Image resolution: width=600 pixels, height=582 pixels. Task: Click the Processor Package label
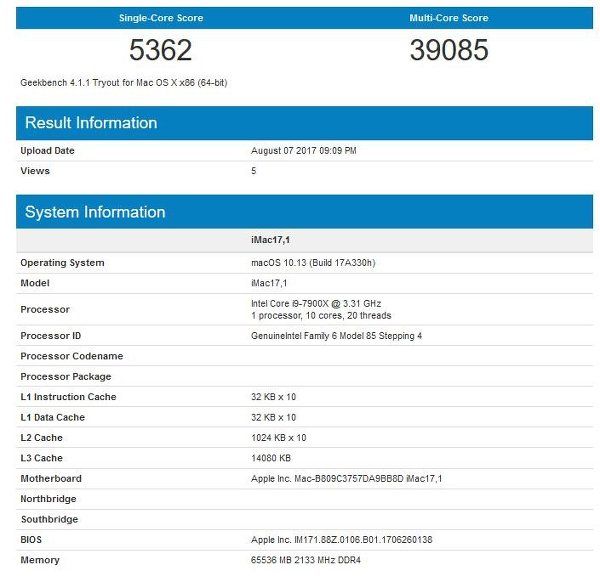tap(66, 377)
